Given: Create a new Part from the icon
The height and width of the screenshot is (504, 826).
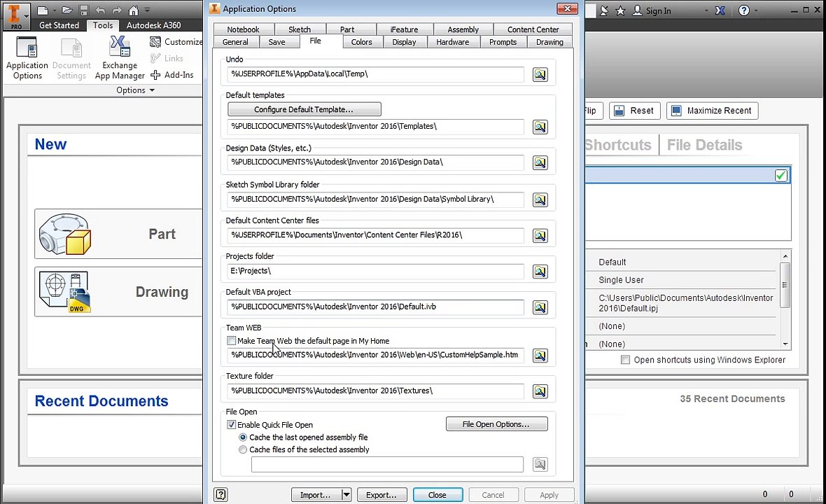Looking at the screenshot, I should tap(65, 234).
